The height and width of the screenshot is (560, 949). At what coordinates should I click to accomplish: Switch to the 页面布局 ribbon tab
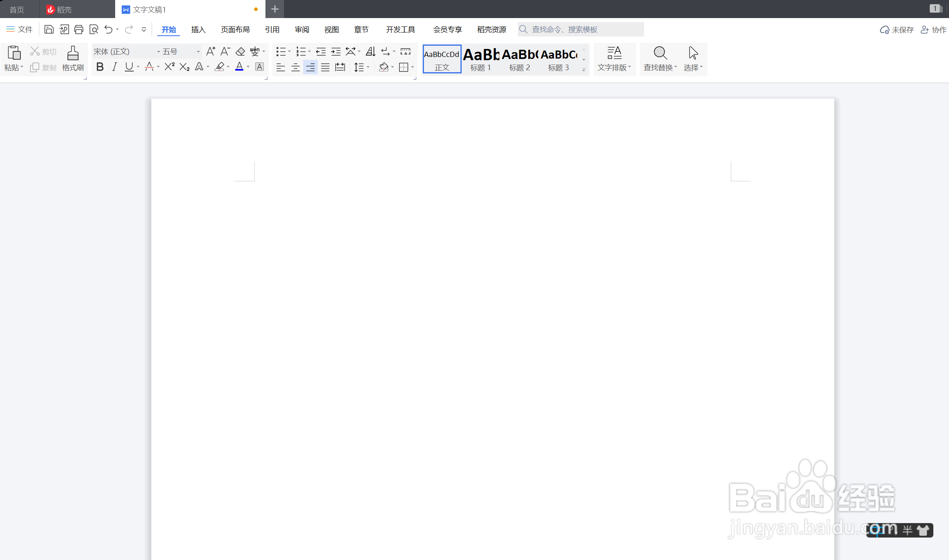235,30
